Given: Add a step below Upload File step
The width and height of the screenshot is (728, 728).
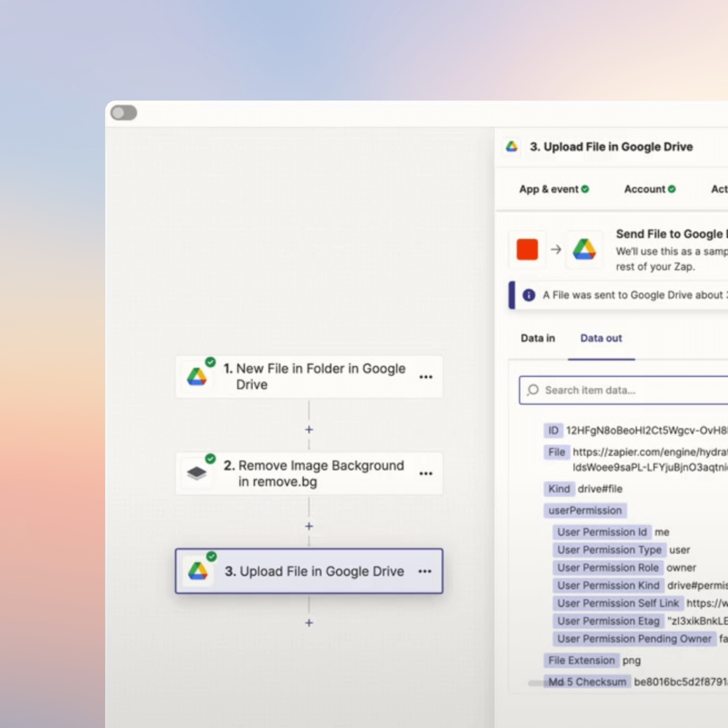Looking at the screenshot, I should (309, 622).
